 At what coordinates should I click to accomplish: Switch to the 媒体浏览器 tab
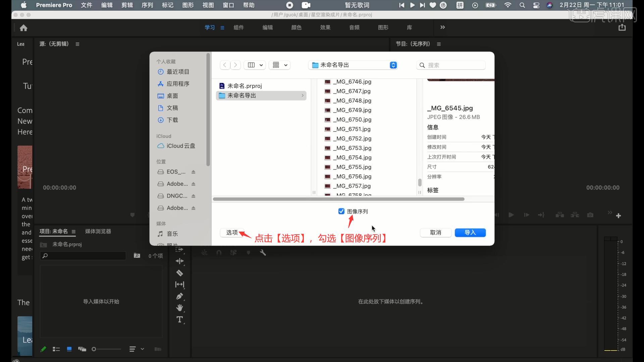(x=98, y=231)
